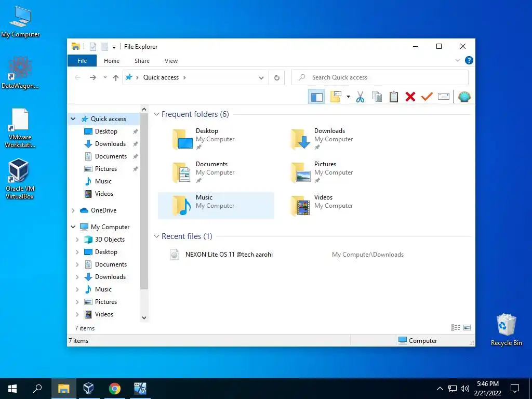Select the DataWagon desktop shortcut

pyautogui.click(x=20, y=73)
